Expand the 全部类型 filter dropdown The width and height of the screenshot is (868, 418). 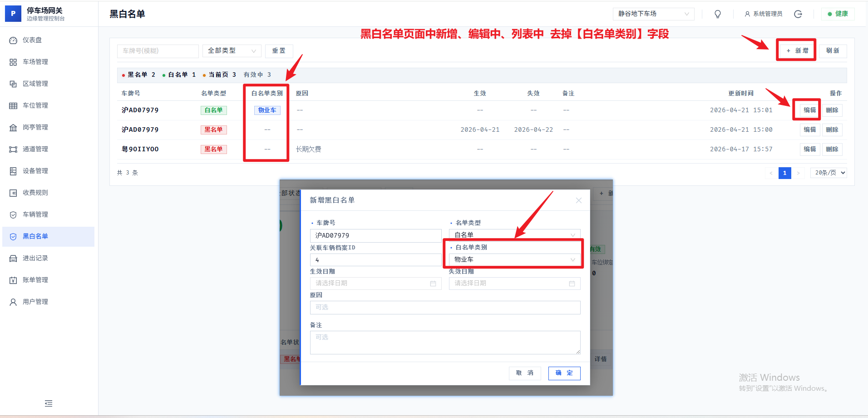[232, 51]
